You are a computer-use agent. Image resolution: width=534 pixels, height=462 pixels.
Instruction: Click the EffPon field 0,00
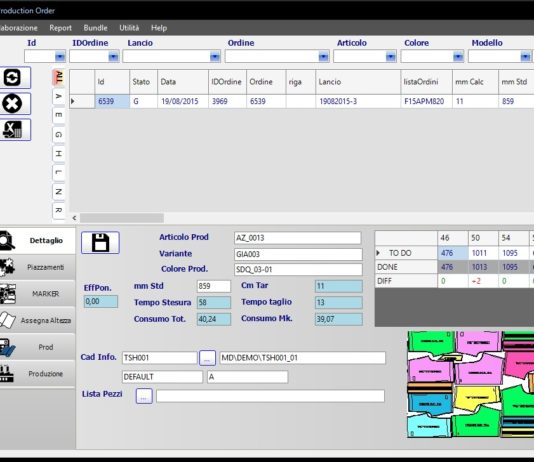(x=101, y=302)
